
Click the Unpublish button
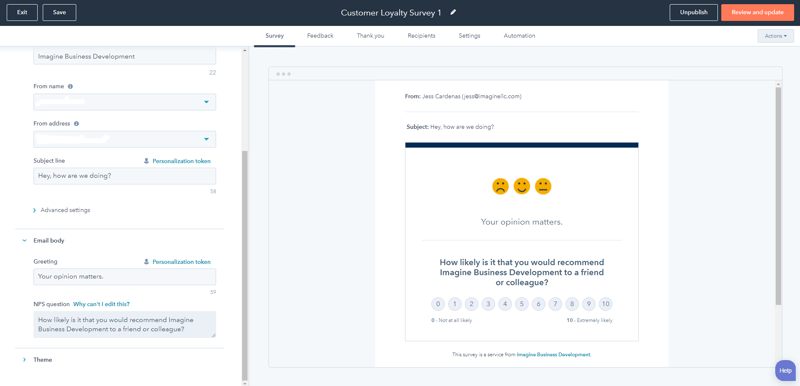coord(693,13)
